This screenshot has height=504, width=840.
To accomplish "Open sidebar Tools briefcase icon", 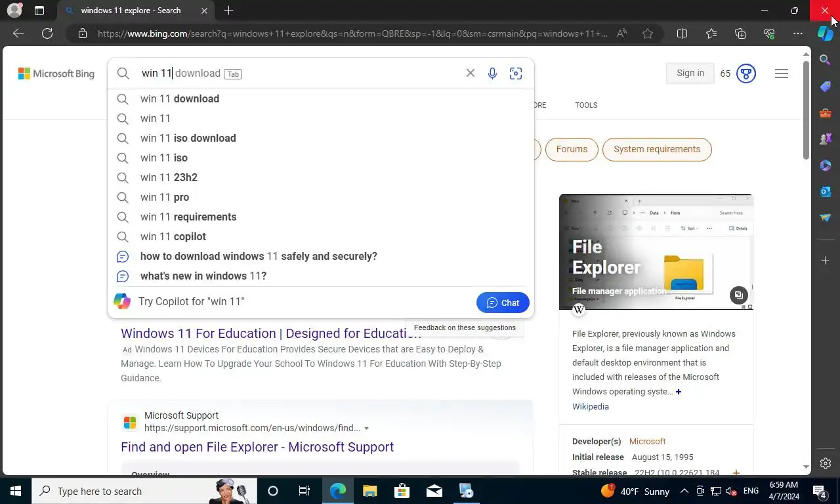I will (x=826, y=113).
